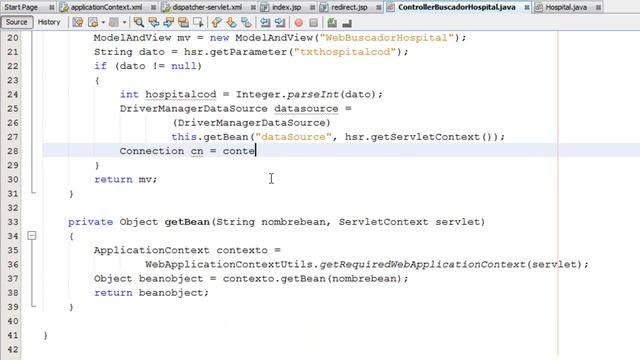The width and height of the screenshot is (640, 360).
Task: Close the redirect.jsp tab
Action: point(378,7)
